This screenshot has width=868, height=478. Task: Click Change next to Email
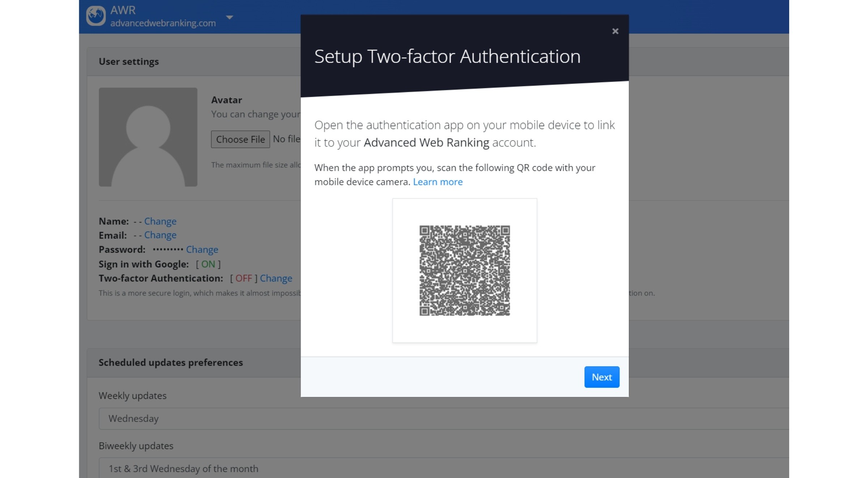[160, 235]
